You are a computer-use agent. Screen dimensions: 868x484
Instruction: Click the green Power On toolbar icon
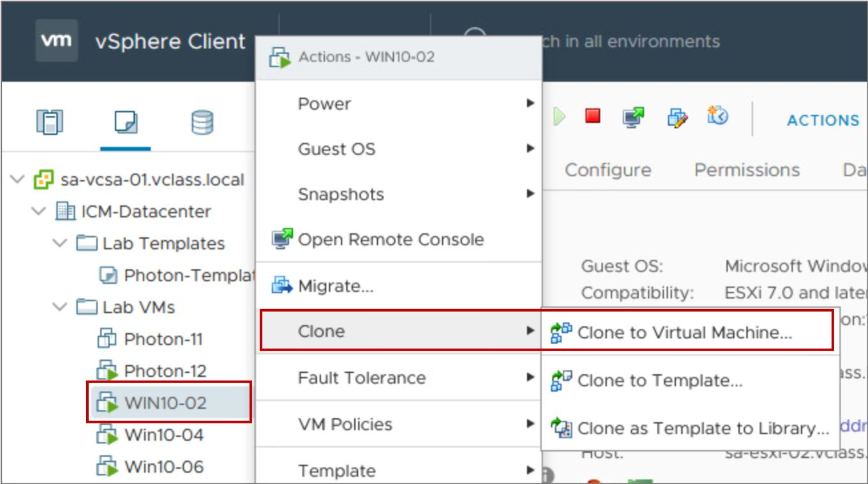[x=559, y=117]
